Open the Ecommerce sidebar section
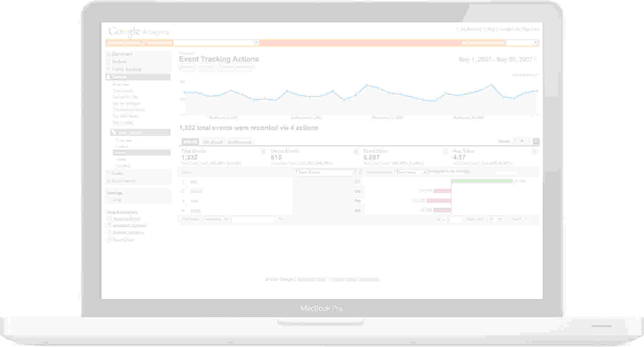Image resolution: width=644 pixels, height=347 pixels. point(123,181)
